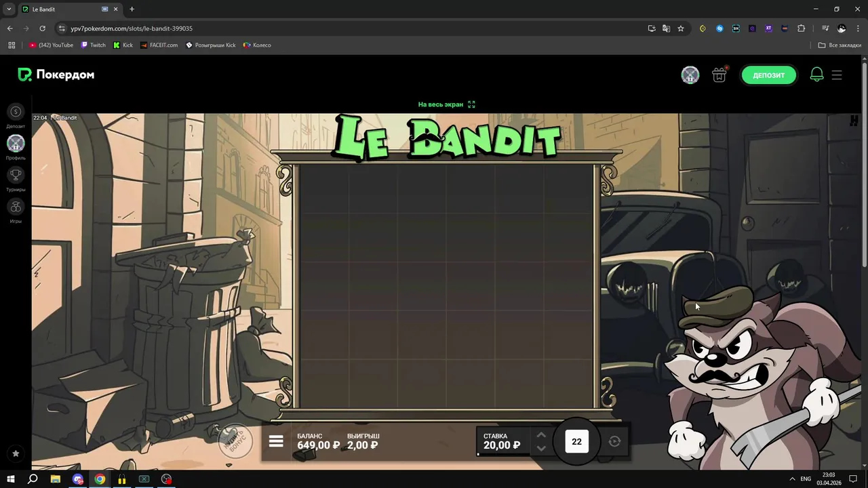The height and width of the screenshot is (488, 868).
Task: Open the Chrome taskbar icon
Action: [x=100, y=479]
